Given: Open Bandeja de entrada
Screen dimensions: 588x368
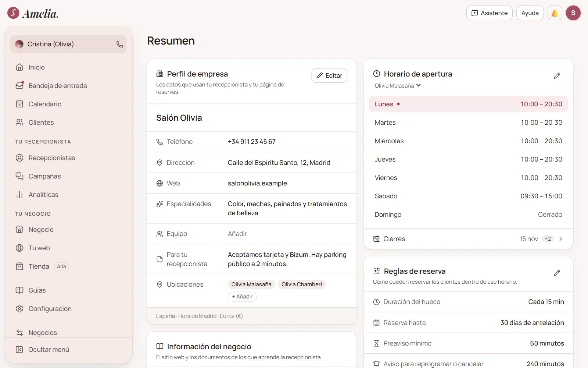Looking at the screenshot, I should pos(68,86).
